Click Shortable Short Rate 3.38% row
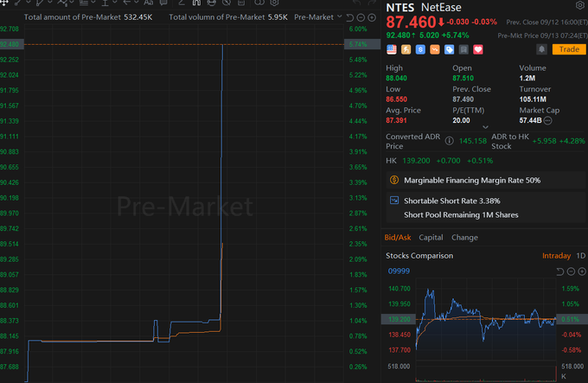The image size is (588, 383). 452,201
